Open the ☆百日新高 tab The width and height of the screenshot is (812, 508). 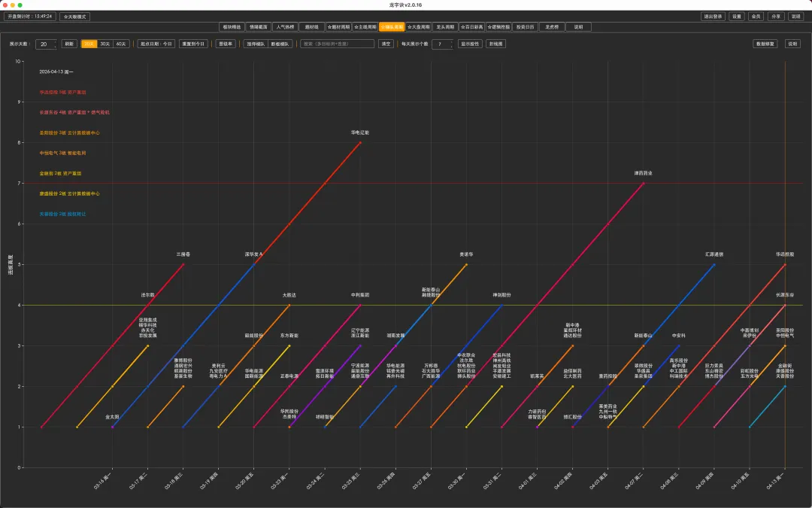(x=471, y=27)
